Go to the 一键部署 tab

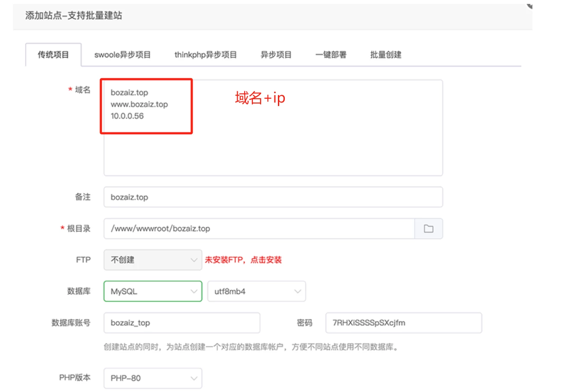coord(331,55)
